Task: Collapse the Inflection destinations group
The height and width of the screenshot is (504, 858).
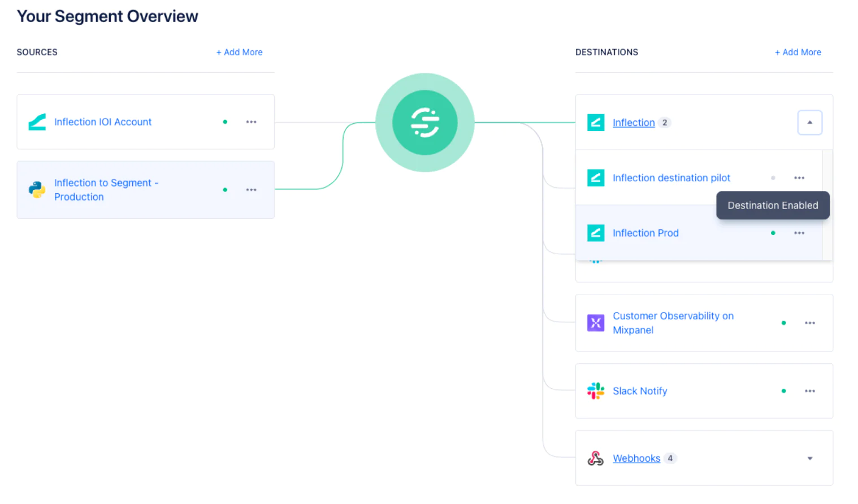Action: pos(809,122)
